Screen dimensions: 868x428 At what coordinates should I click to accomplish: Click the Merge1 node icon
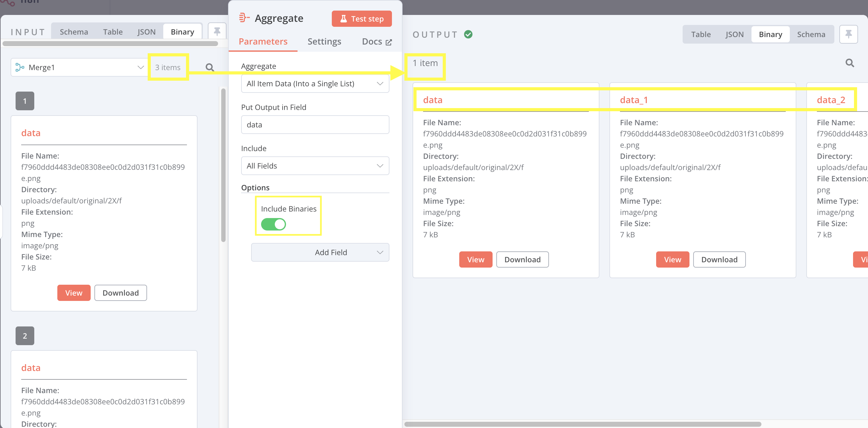(x=20, y=67)
